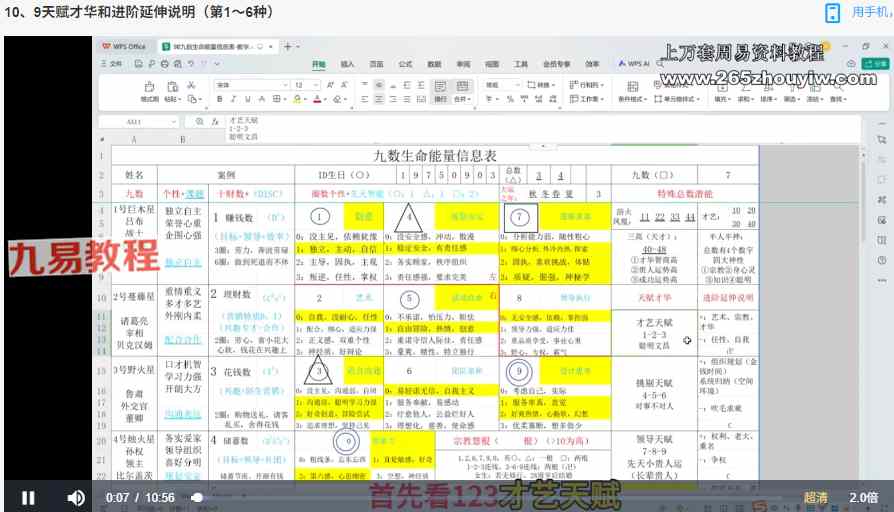This screenshot has height=512, width=894.
Task: Click the 用手机 phone icon
Action: 832,12
